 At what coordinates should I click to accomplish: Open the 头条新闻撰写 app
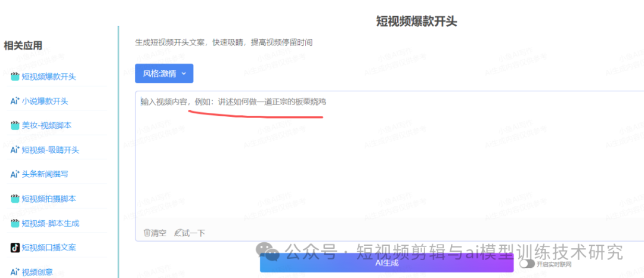click(45, 174)
